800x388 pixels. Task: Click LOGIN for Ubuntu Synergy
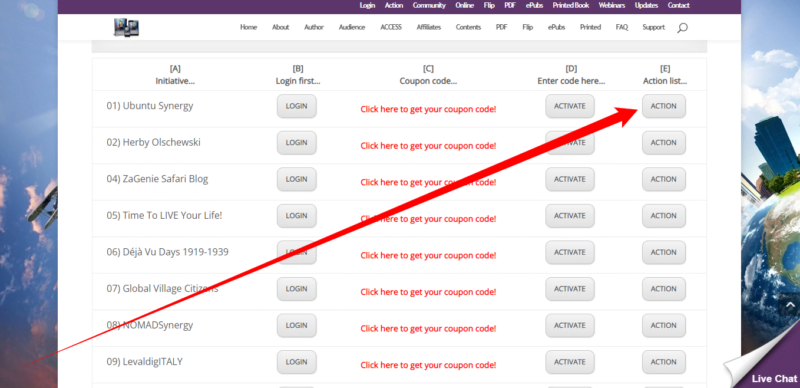[296, 106]
